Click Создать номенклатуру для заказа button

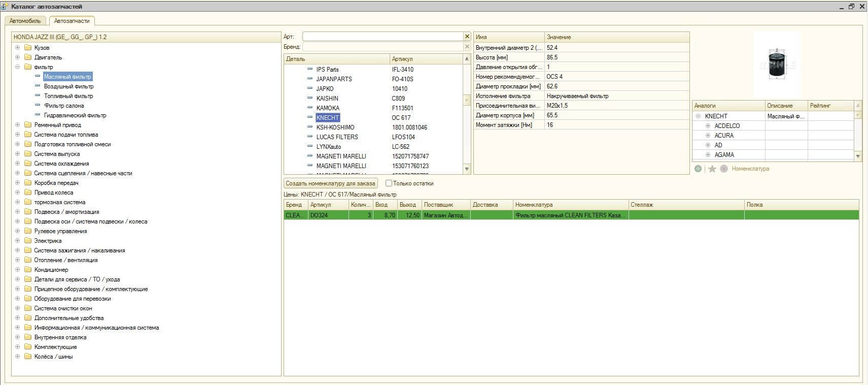330,183
